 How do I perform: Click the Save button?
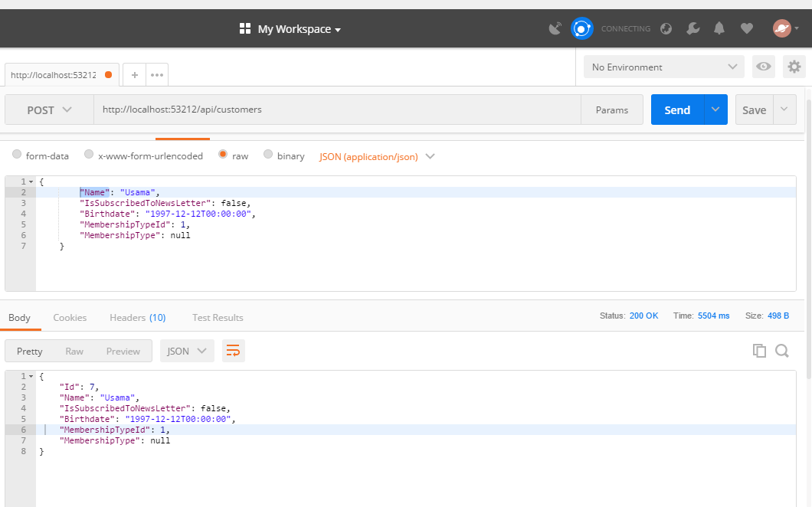(x=755, y=110)
